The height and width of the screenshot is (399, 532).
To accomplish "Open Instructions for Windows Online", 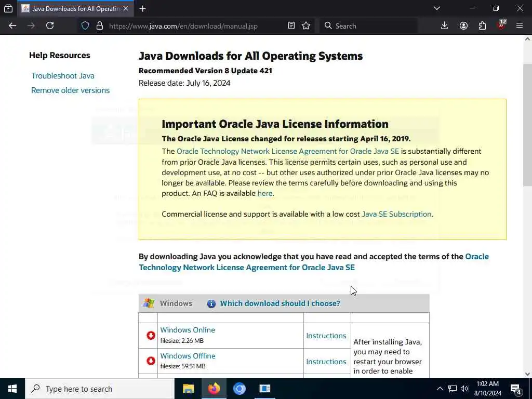I will [326, 336].
